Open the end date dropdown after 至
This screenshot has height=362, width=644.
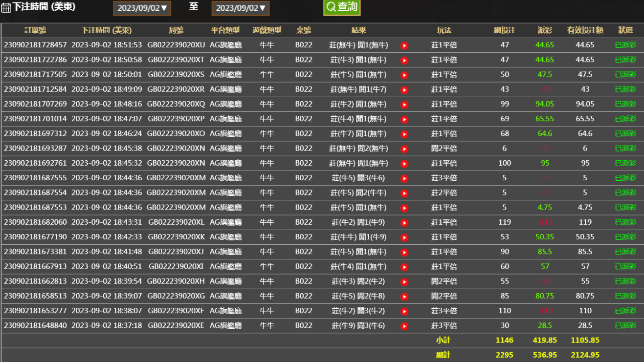(241, 8)
